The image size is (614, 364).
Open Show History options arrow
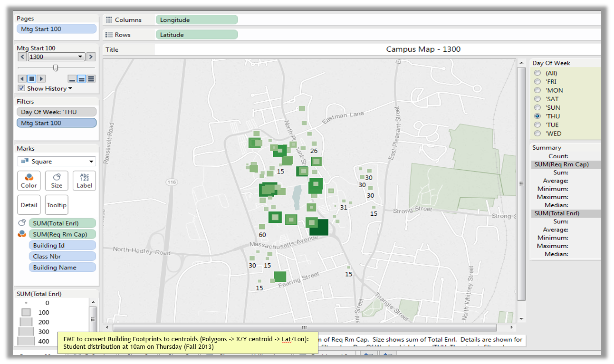pos(70,89)
